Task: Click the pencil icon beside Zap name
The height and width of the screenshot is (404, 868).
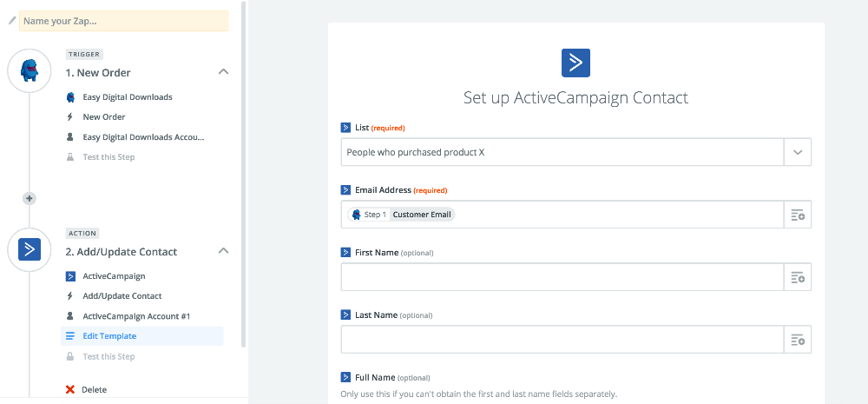Action: click(11, 20)
